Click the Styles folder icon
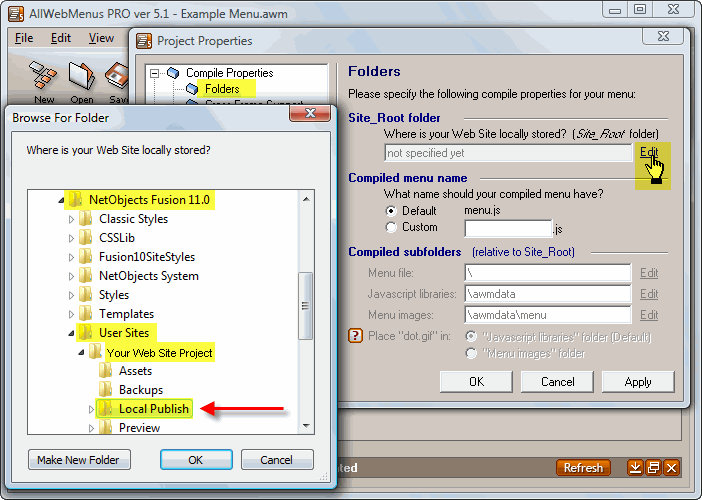 tap(86, 295)
